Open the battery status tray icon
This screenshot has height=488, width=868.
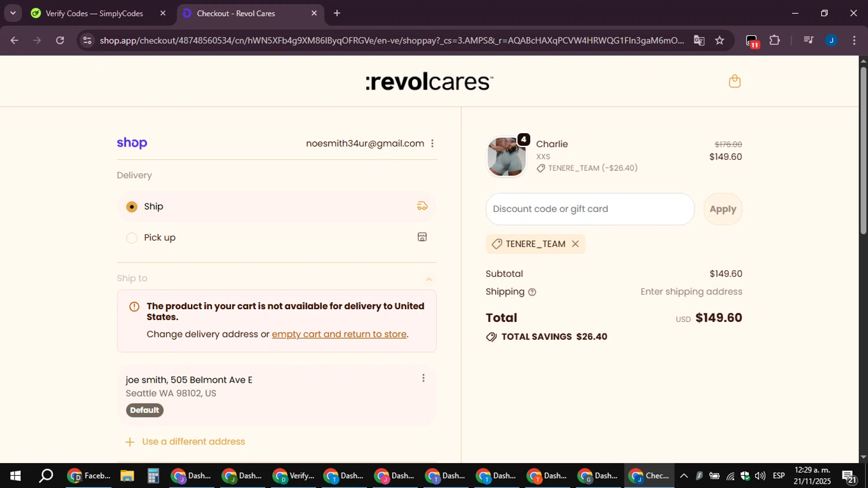(715, 476)
